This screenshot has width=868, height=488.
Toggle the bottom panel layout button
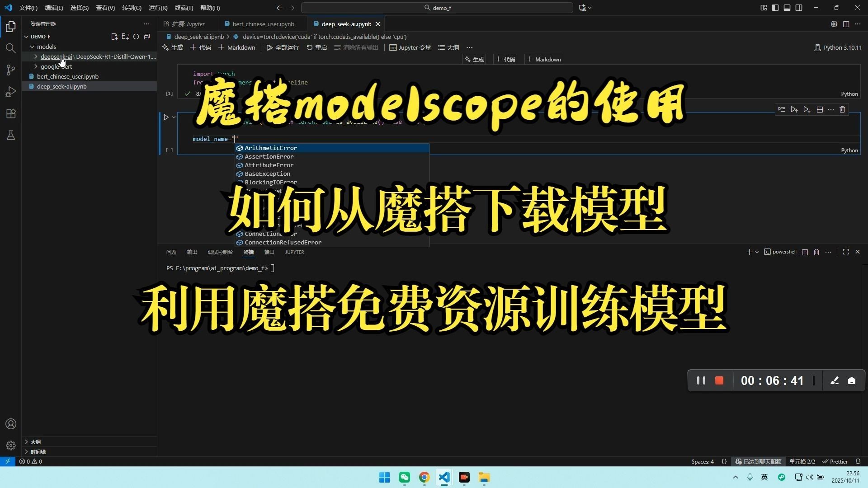(x=787, y=8)
